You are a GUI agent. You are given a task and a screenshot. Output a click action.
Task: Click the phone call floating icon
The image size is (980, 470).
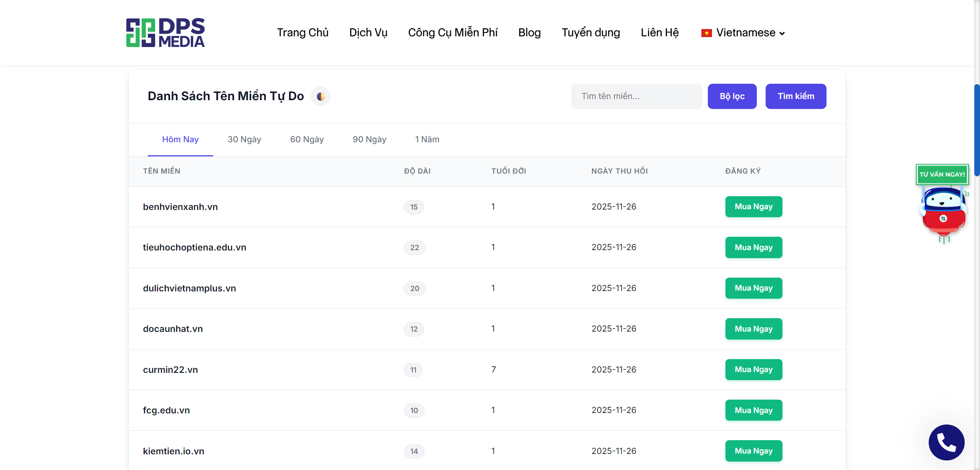(946, 442)
